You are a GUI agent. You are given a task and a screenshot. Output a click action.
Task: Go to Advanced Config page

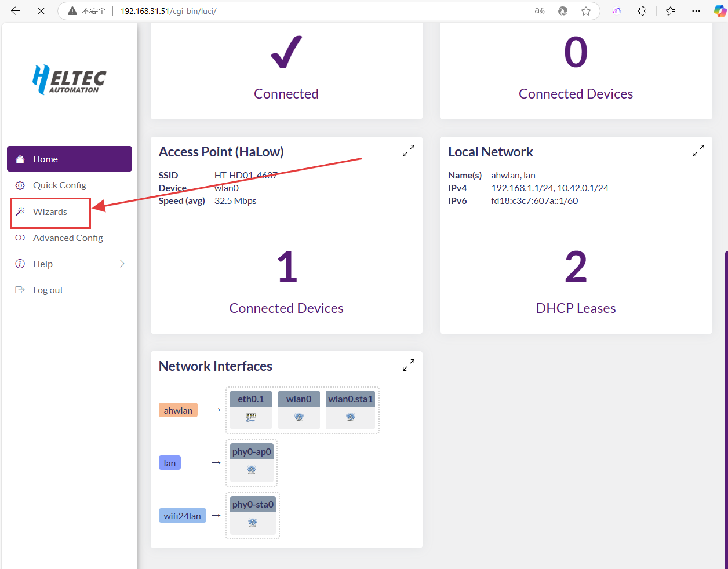[x=68, y=238]
